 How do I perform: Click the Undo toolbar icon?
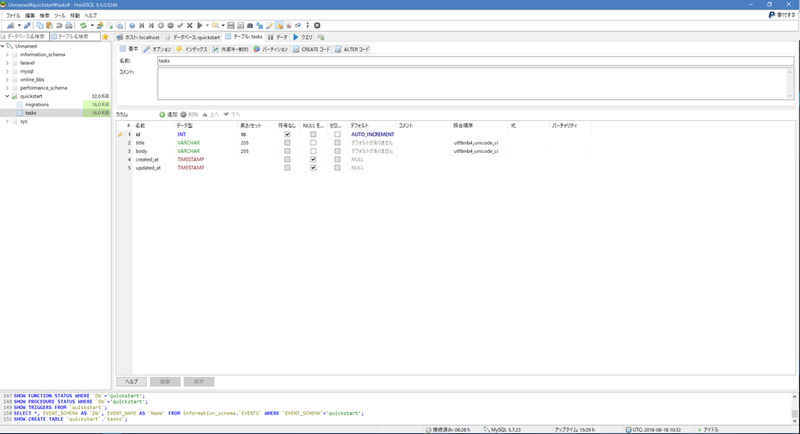(x=59, y=25)
